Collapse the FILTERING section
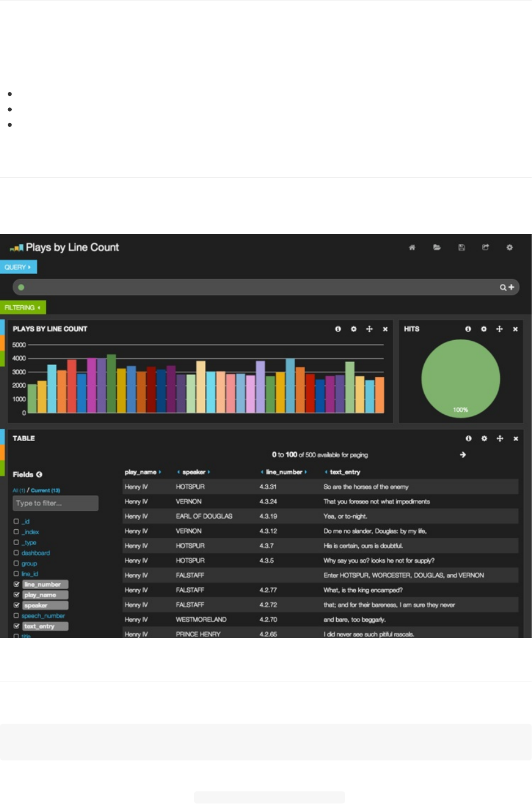The image size is (532, 804). (x=23, y=307)
